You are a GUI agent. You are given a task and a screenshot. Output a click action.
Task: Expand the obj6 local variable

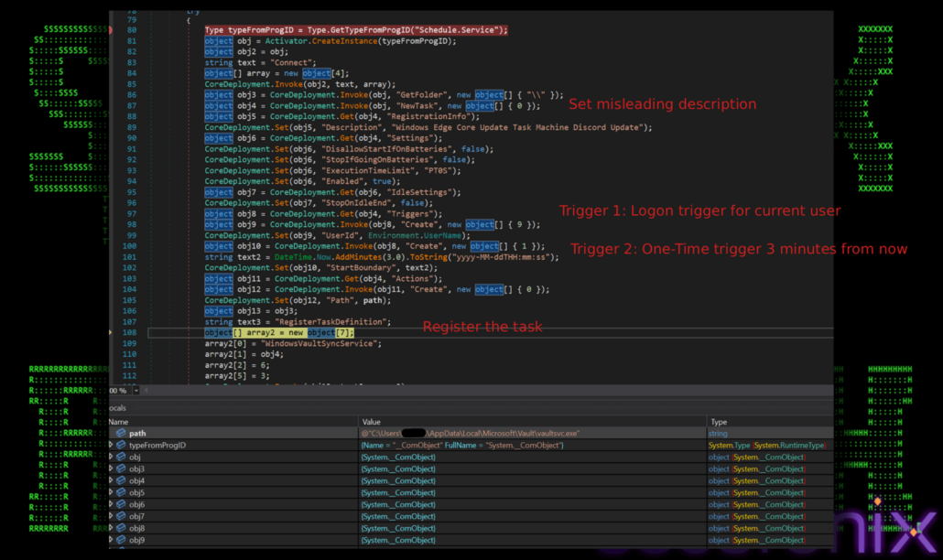[x=111, y=505]
